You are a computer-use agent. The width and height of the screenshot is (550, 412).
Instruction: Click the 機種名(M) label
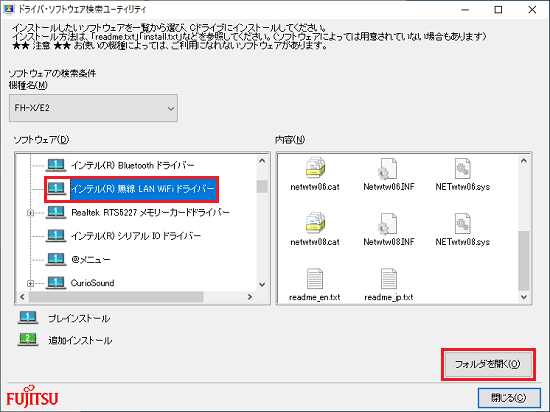[x=28, y=85]
